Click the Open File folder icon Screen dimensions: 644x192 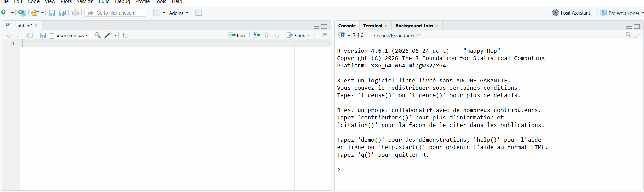[35, 13]
